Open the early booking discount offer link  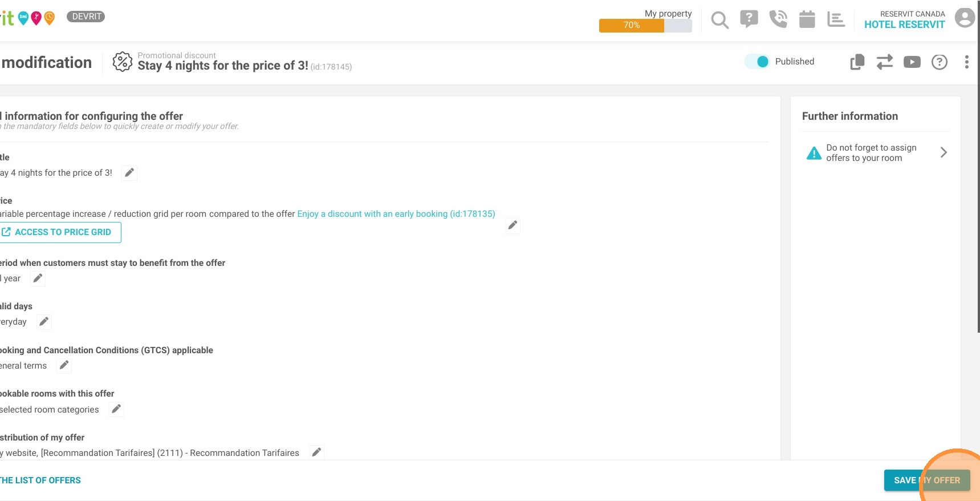396,214
